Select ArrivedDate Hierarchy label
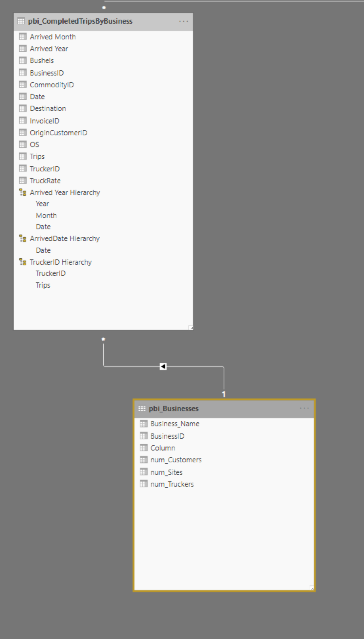 (65, 238)
